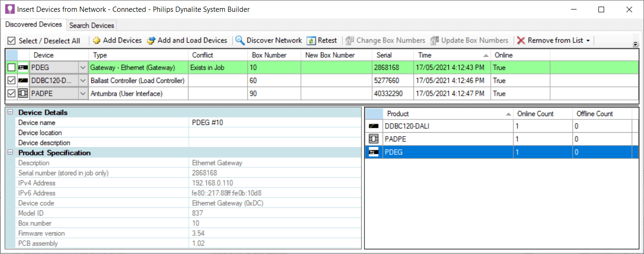The image size is (644, 254).
Task: Sort by the Serial column header
Action: coord(393,55)
